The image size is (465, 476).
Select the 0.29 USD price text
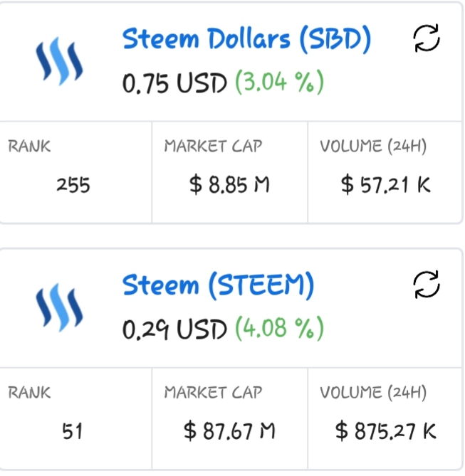pyautogui.click(x=174, y=329)
